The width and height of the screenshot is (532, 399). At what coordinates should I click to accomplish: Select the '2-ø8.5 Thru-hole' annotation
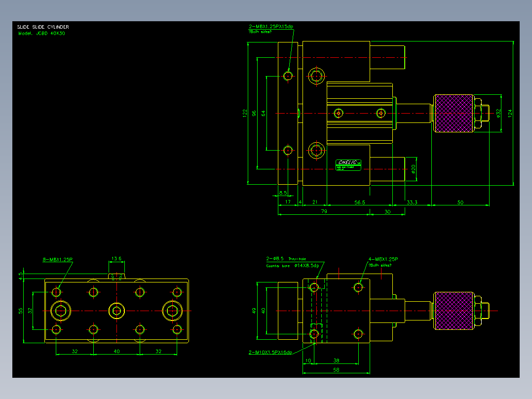pos(286,259)
